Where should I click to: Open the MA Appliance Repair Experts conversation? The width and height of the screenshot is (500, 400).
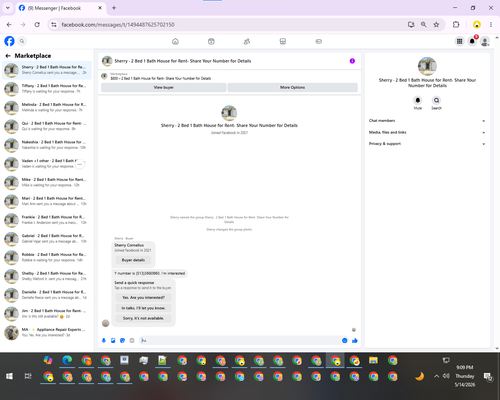click(47, 332)
